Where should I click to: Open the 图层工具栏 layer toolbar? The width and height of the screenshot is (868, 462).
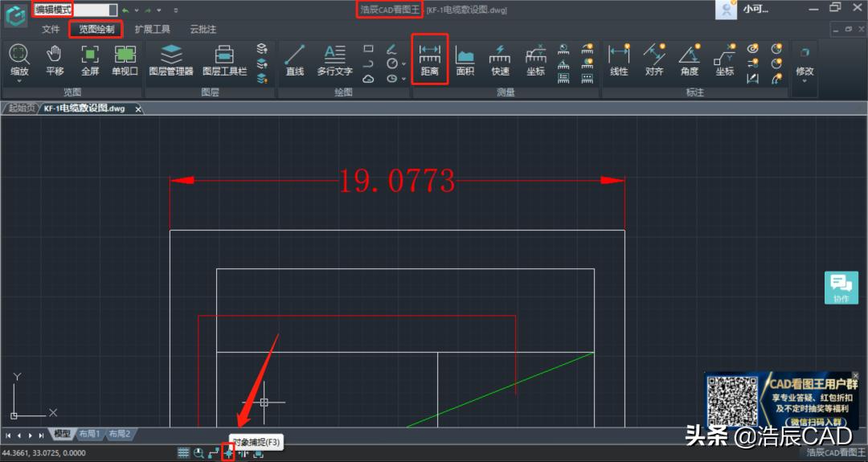click(224, 60)
